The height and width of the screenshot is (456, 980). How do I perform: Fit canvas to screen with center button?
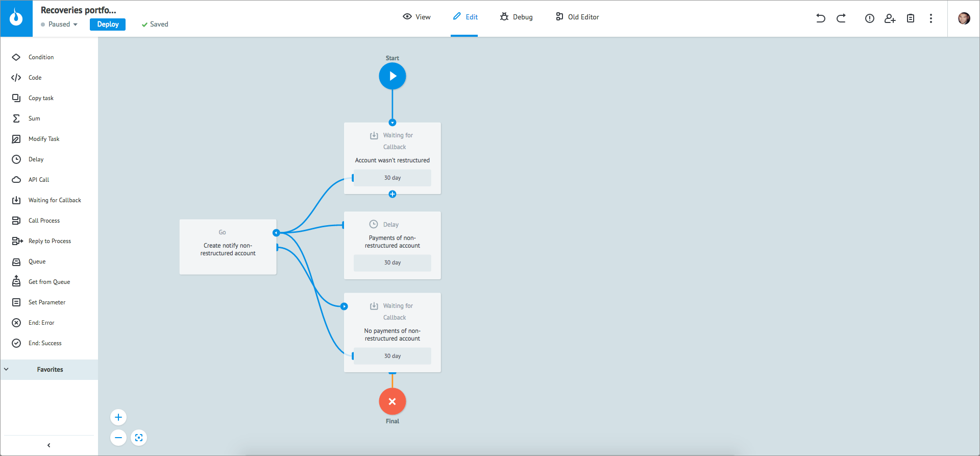click(x=139, y=438)
